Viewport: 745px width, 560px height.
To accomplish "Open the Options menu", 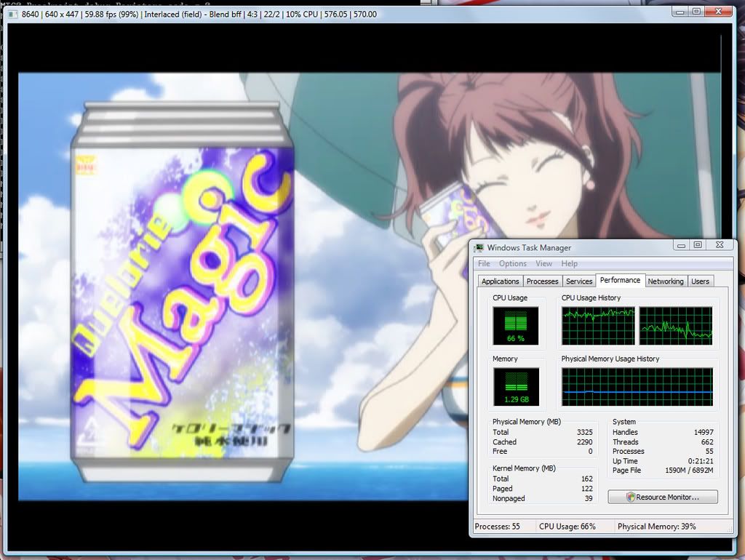I will pyautogui.click(x=513, y=264).
